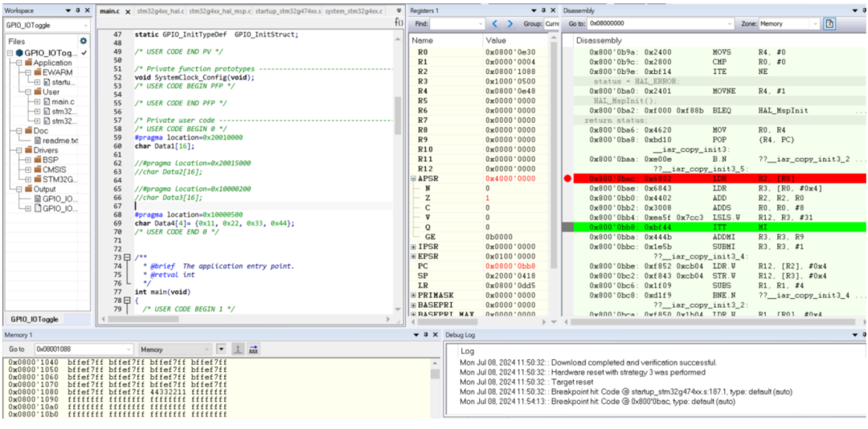Screen dimensions: 868x429
Task: Close the main.c editor tab
Action: pos(128,11)
